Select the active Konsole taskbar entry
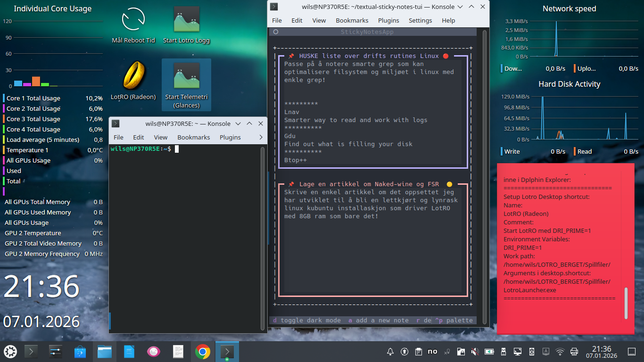Viewport: 644px width, 362px height. point(227,352)
